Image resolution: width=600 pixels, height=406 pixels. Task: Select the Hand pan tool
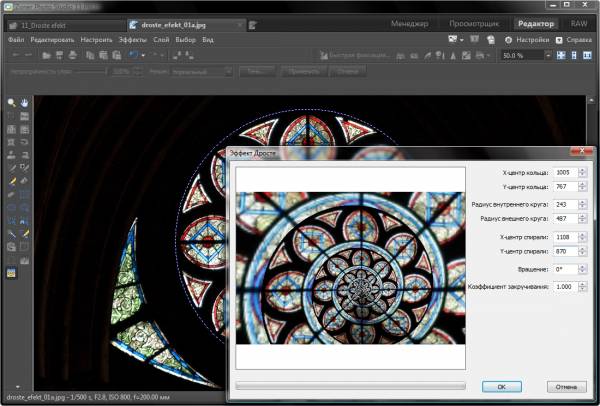(23, 102)
